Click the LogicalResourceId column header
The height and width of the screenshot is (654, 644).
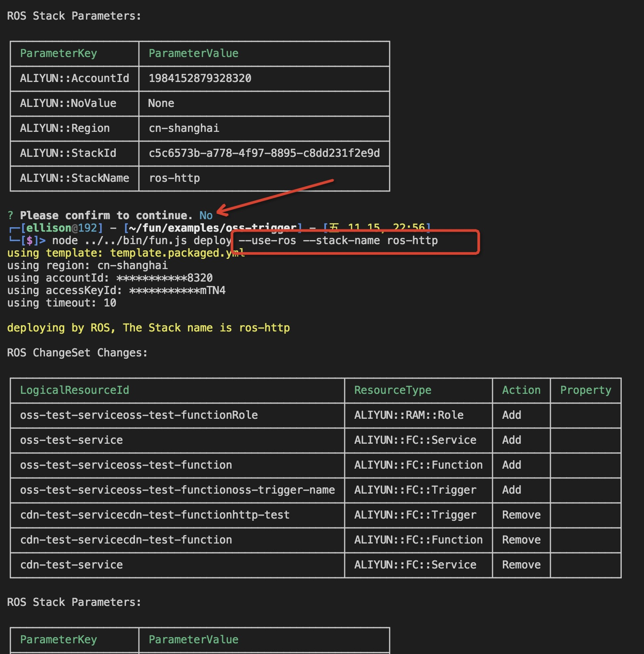74,390
